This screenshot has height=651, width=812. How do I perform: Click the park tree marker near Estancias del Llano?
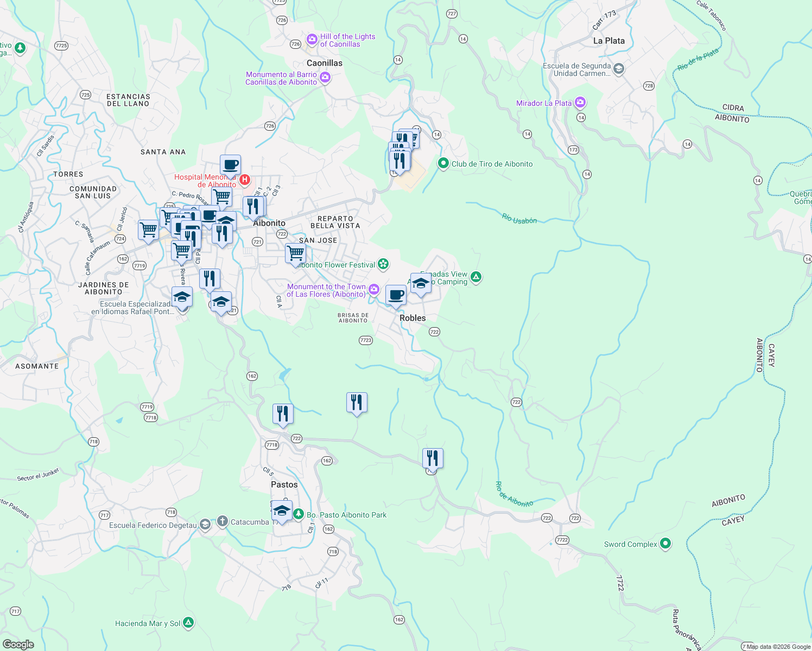(20, 48)
